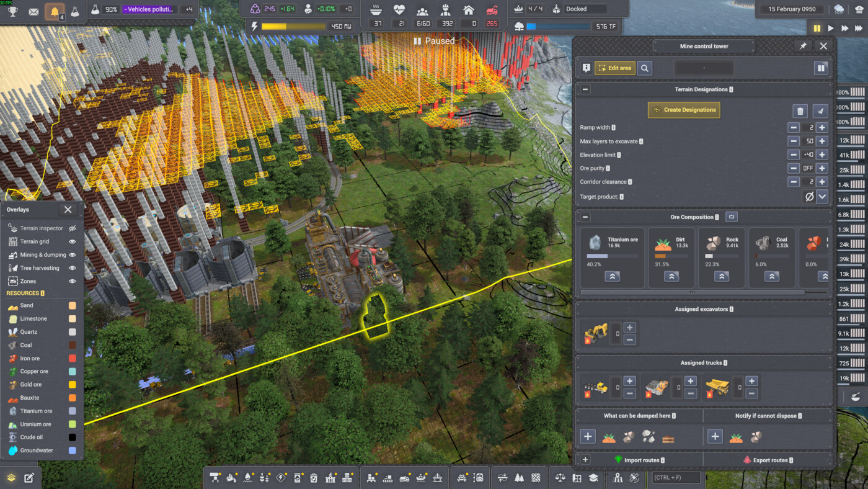Viewport: 868px width, 489px height.
Task: Click the Vehicles pollution notice
Action: [149, 9]
